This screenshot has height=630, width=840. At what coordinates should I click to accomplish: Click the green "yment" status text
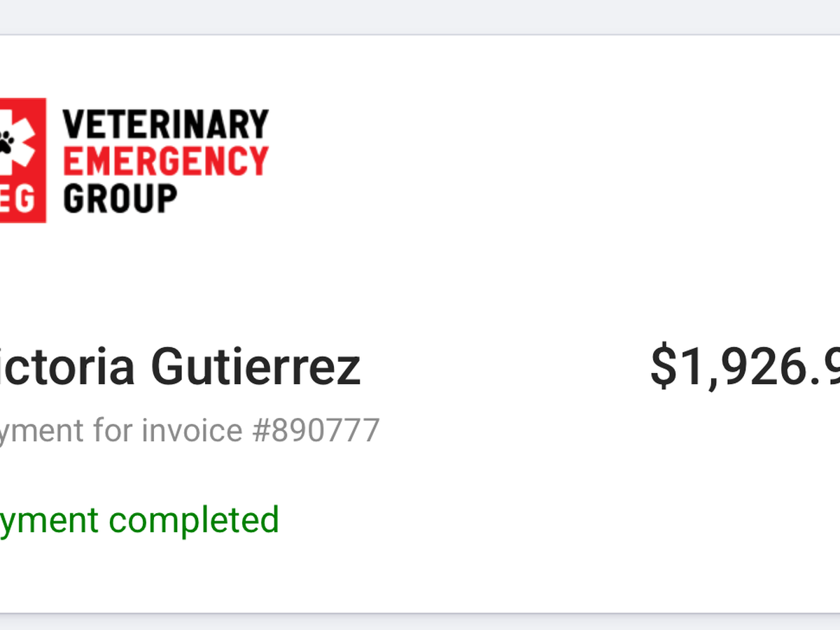tap(49, 521)
